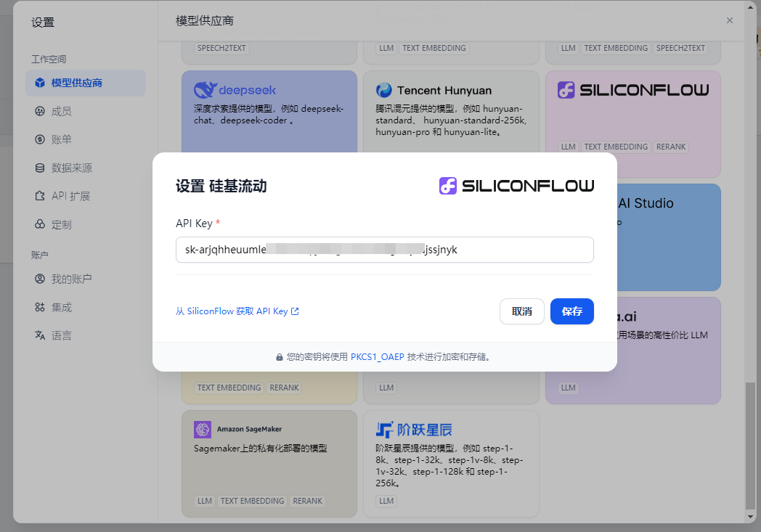Open the 从 SiliconFlow 获取 API Key link
Image resolution: width=761 pixels, height=532 pixels.
237,311
